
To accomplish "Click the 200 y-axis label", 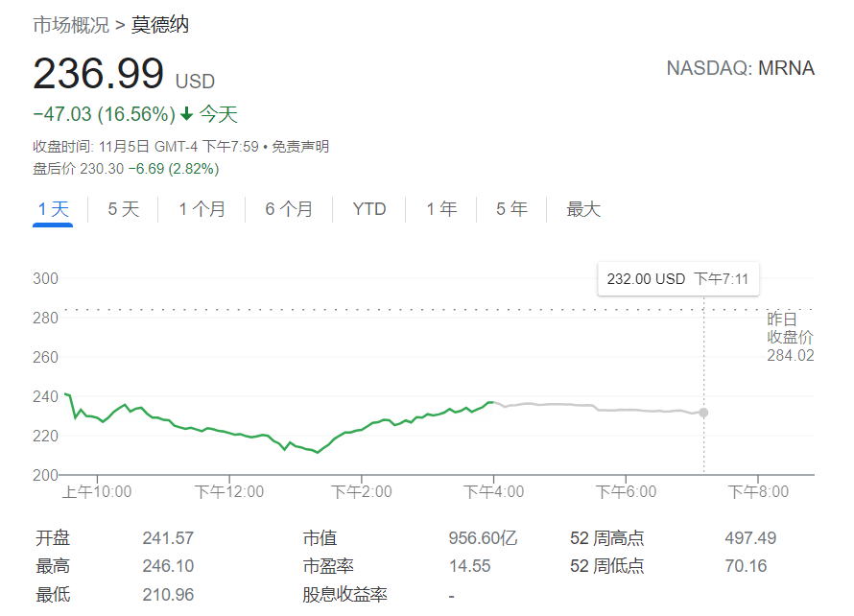I will point(45,476).
